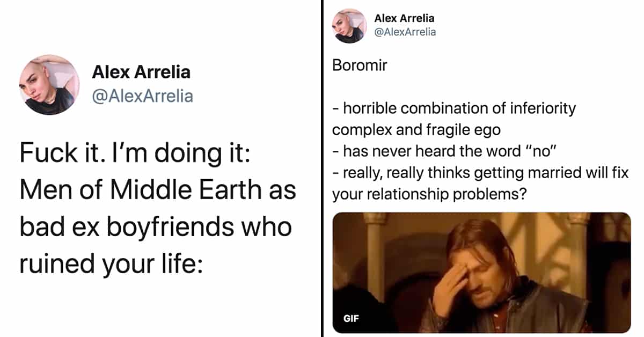Open Alex Arrelia display name in left tweet

coord(141,72)
